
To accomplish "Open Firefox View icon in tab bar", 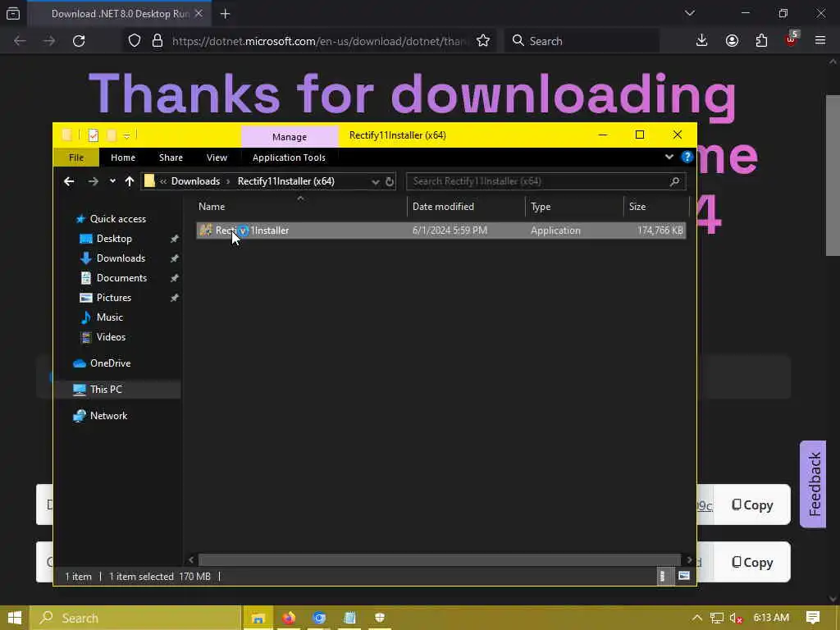I will pyautogui.click(x=13, y=13).
